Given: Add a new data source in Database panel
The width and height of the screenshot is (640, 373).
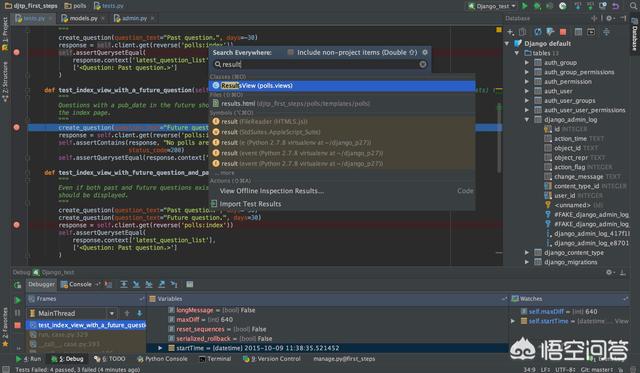Looking at the screenshot, I should 510,32.
